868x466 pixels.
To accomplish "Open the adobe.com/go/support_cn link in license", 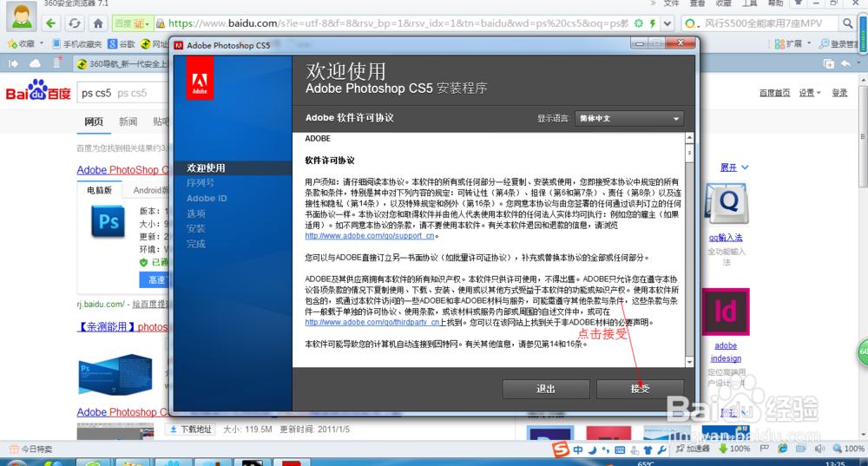I will (x=369, y=236).
